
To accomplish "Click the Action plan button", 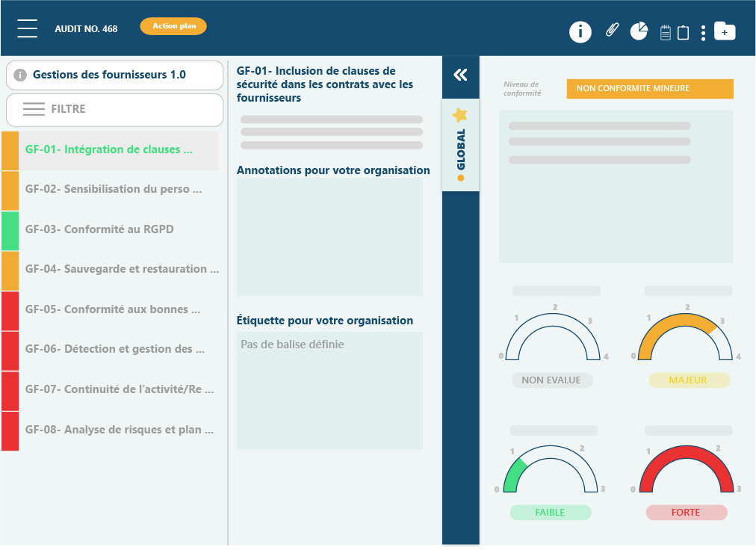I will [173, 26].
